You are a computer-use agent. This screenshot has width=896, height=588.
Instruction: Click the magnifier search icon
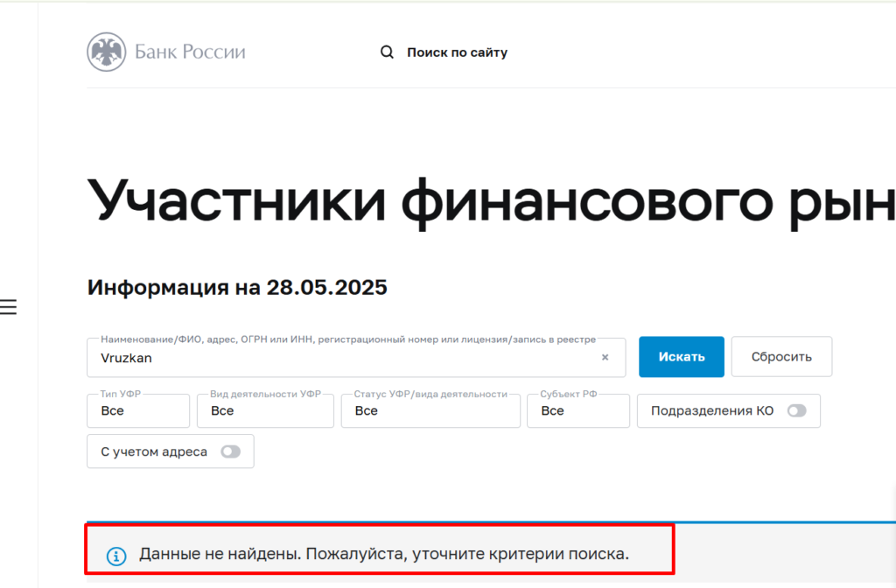coord(387,52)
